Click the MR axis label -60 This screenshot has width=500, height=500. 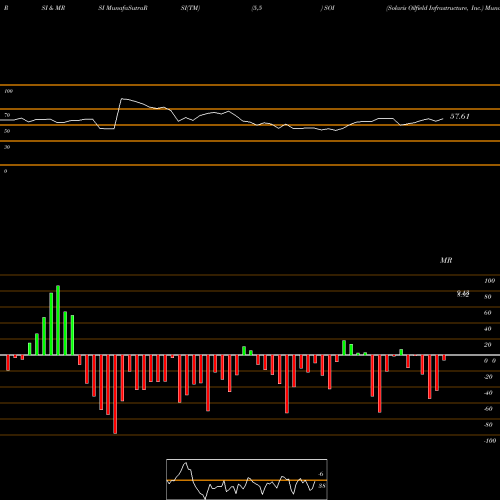(x=488, y=409)
